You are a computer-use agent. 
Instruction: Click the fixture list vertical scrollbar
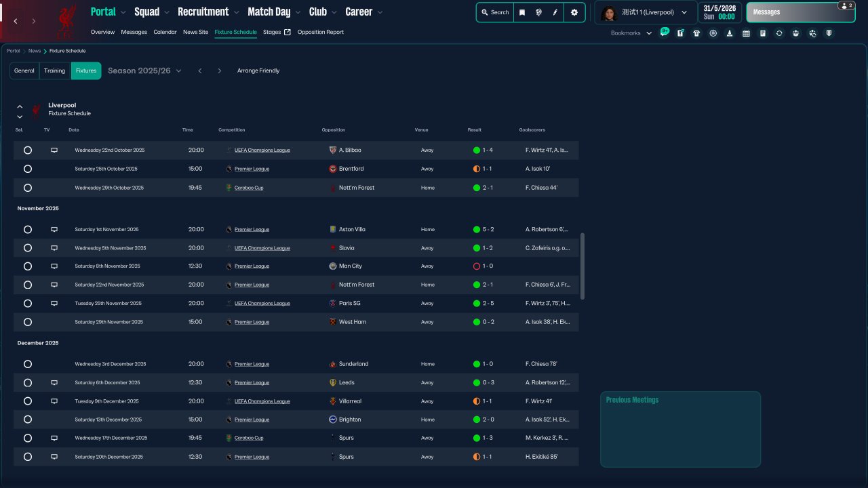coord(583,266)
